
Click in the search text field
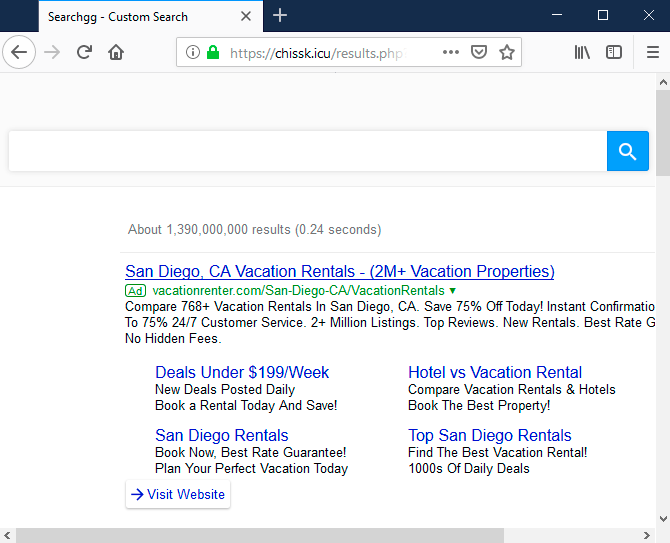[307, 151]
